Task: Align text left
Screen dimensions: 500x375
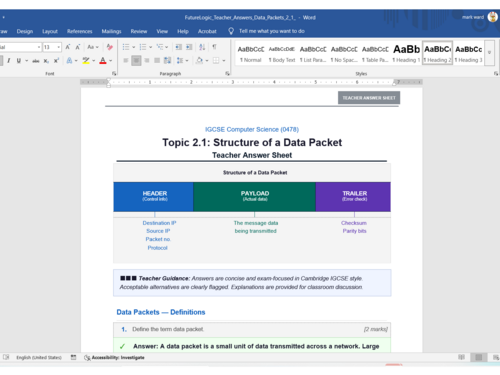Action: point(126,61)
